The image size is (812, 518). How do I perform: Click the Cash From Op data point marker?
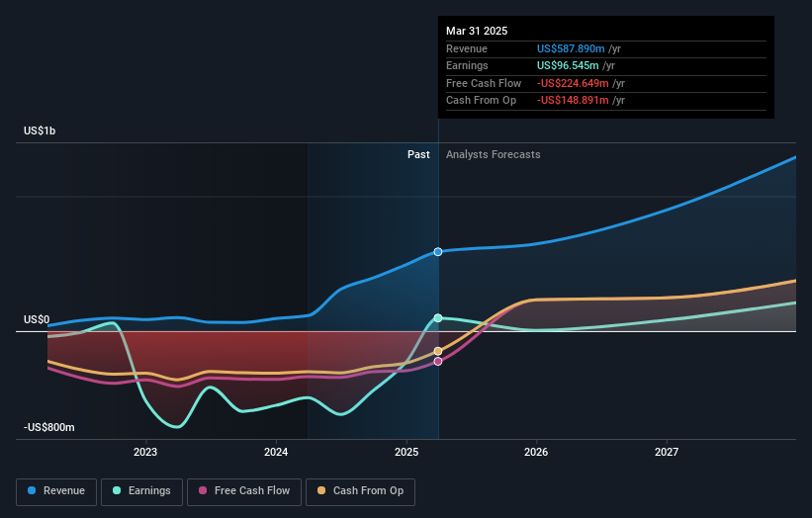pos(438,351)
